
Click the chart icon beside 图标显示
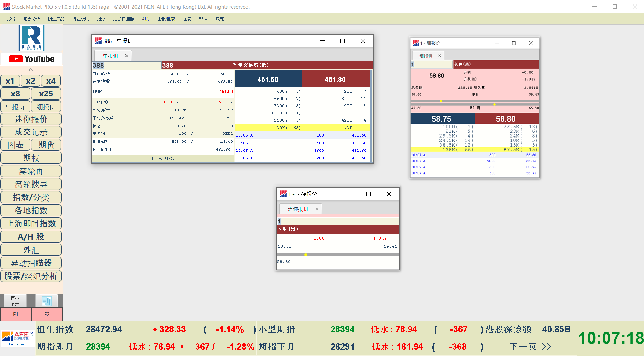point(47,301)
